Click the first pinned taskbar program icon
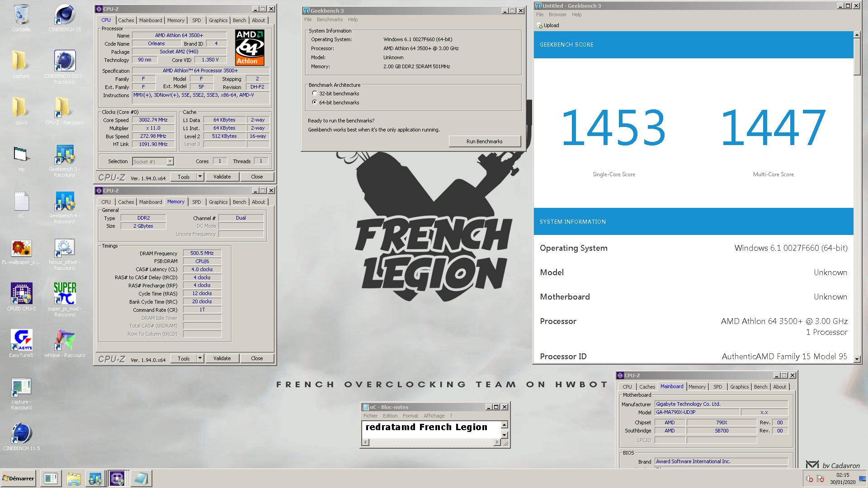This screenshot has height=488, width=868. click(51, 478)
